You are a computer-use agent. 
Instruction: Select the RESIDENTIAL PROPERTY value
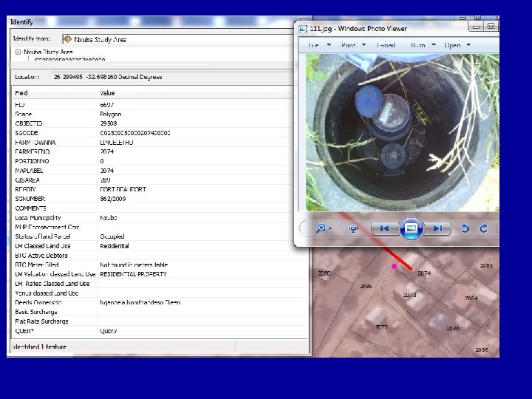[x=133, y=274]
